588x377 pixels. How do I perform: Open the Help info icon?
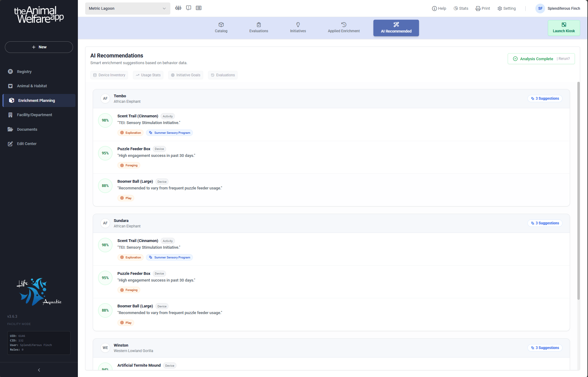click(x=439, y=9)
